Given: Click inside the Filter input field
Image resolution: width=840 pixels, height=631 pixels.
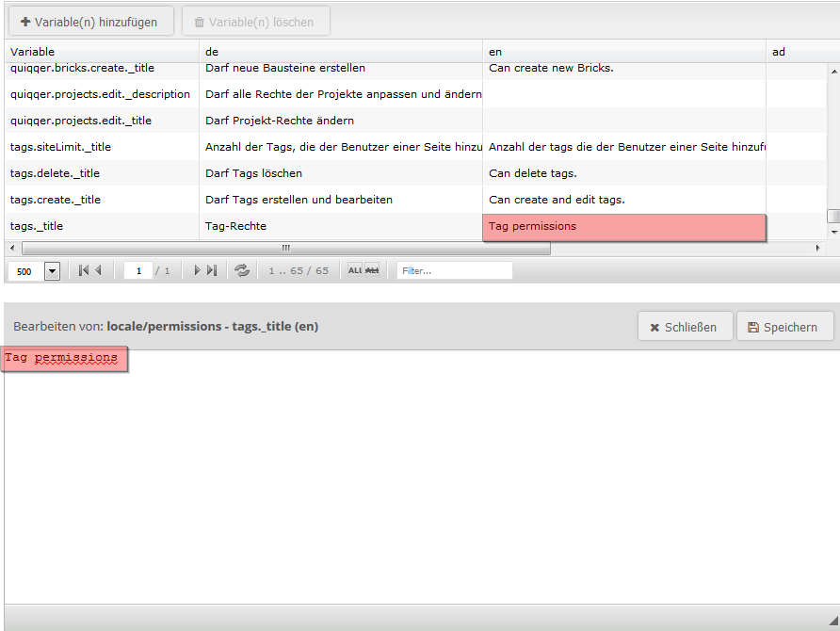Looking at the screenshot, I should [x=454, y=270].
